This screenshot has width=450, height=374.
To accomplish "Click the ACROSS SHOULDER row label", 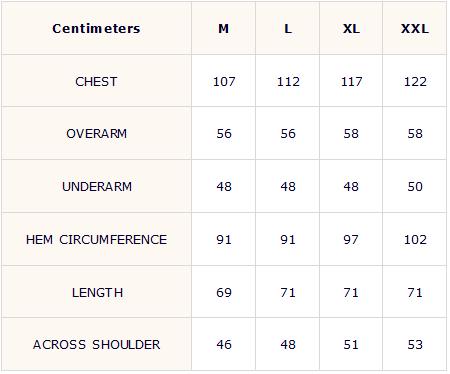I will (x=96, y=345).
